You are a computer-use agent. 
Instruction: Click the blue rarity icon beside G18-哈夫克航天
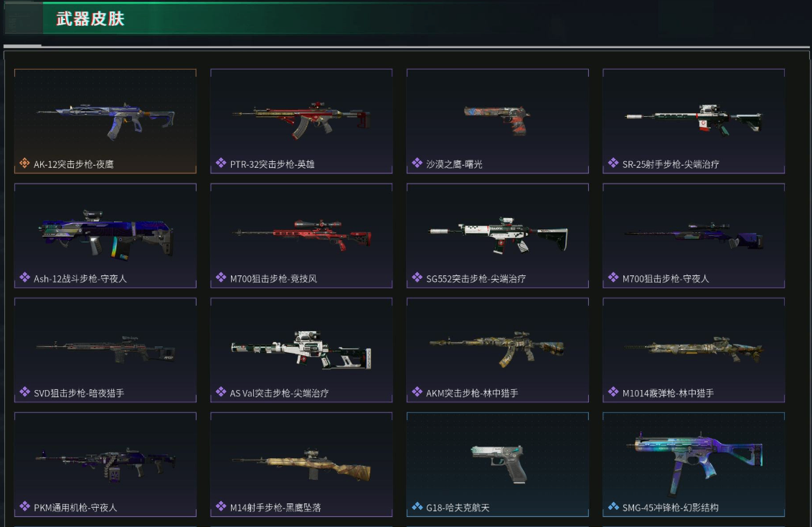coord(417,506)
